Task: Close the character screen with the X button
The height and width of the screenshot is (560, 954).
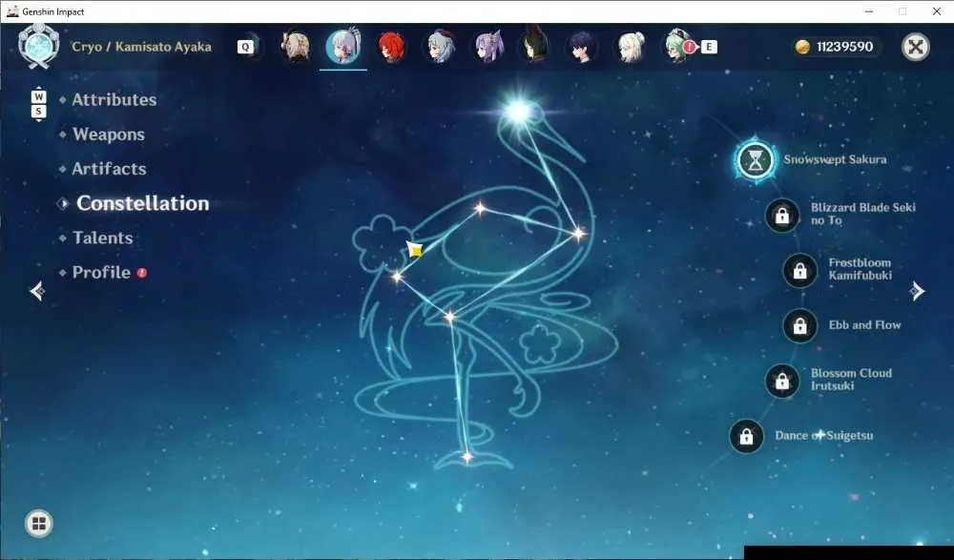Action: [916, 47]
